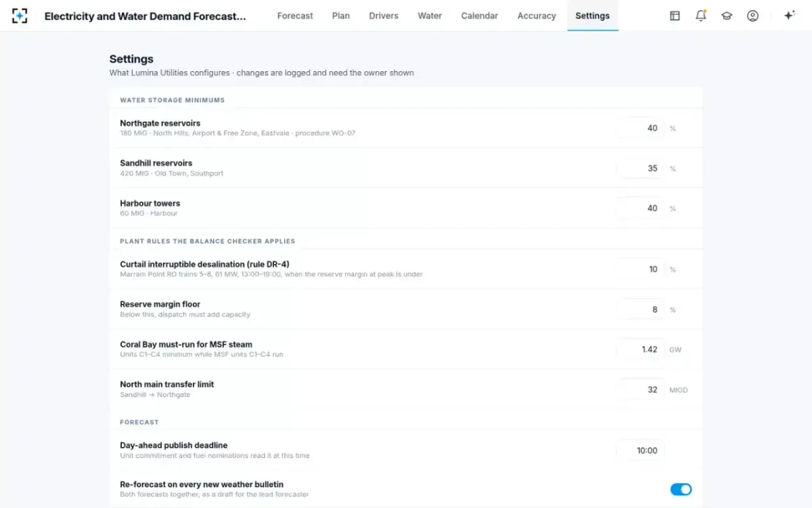Click the Curtail interruptible desalination label

click(205, 264)
